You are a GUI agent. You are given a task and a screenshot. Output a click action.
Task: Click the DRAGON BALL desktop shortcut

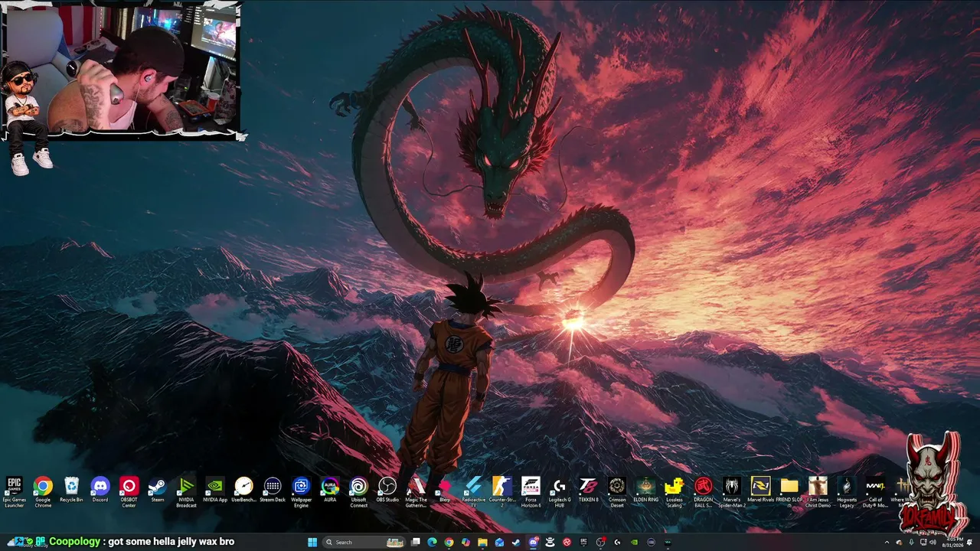coord(703,492)
